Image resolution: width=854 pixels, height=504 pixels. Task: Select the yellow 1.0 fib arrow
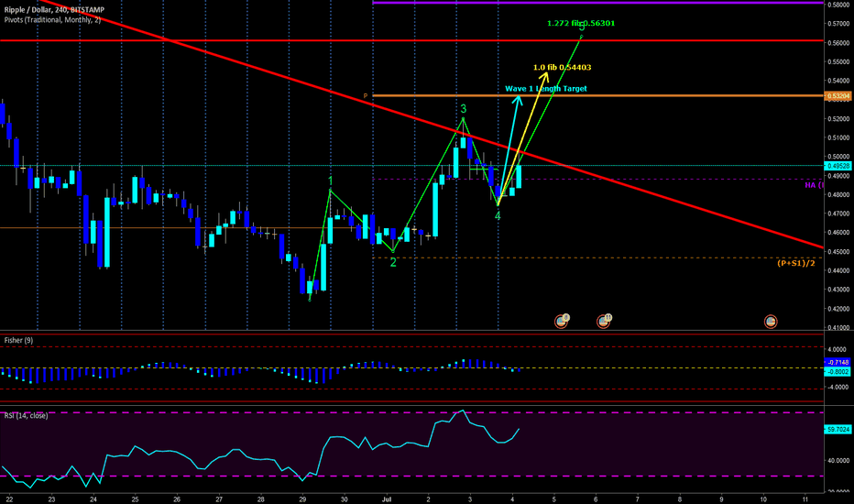click(523, 138)
